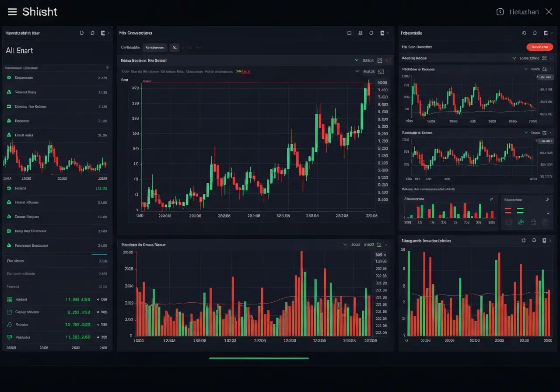The image size is (560, 392).
Task: Open the hamburger menu beside Shisht
Action: click(12, 12)
